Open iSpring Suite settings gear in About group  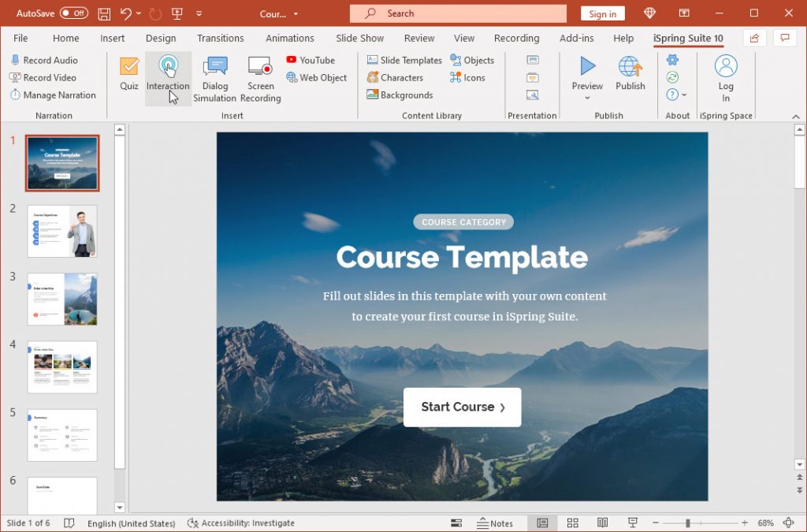point(674,59)
